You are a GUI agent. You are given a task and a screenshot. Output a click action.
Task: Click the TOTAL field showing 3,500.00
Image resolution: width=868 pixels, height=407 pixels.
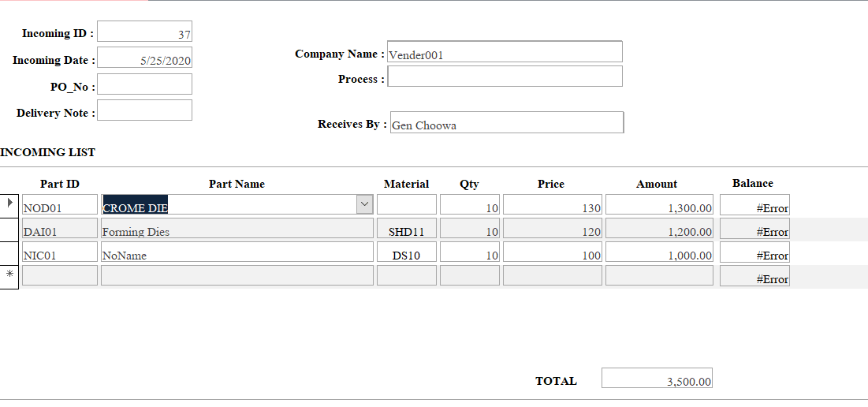pyautogui.click(x=657, y=379)
